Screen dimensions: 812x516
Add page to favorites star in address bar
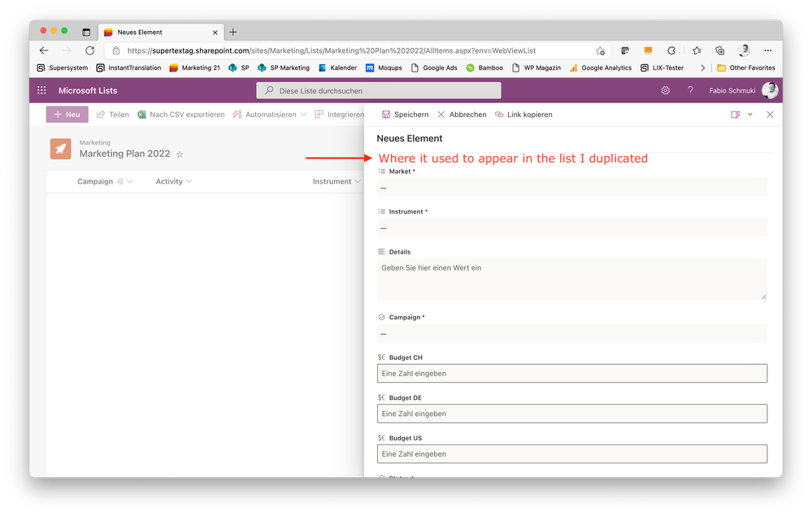point(600,50)
